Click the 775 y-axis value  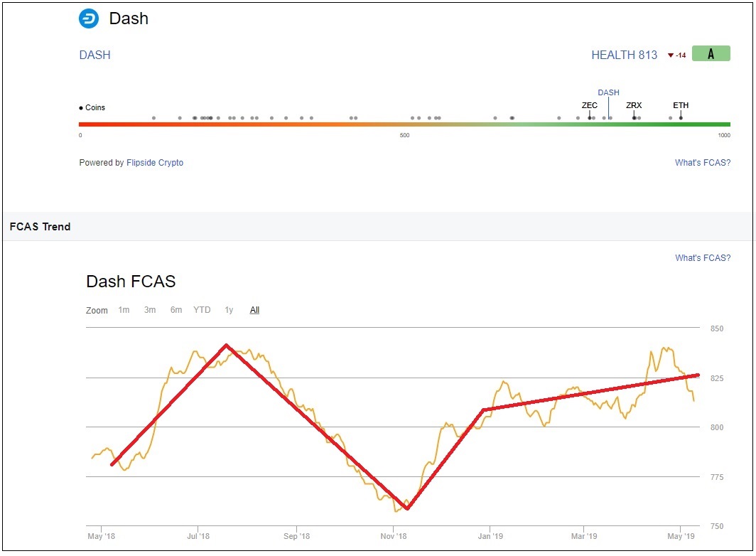(x=717, y=477)
